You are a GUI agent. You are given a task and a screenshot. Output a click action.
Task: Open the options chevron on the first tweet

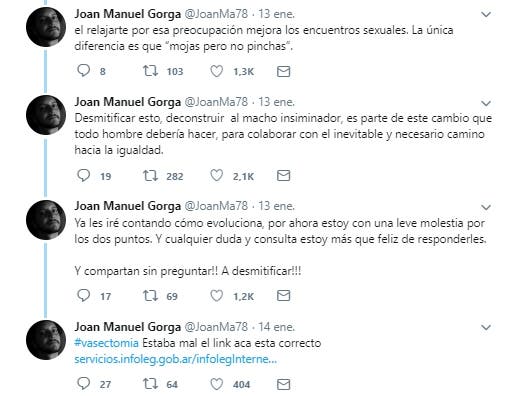486,14
